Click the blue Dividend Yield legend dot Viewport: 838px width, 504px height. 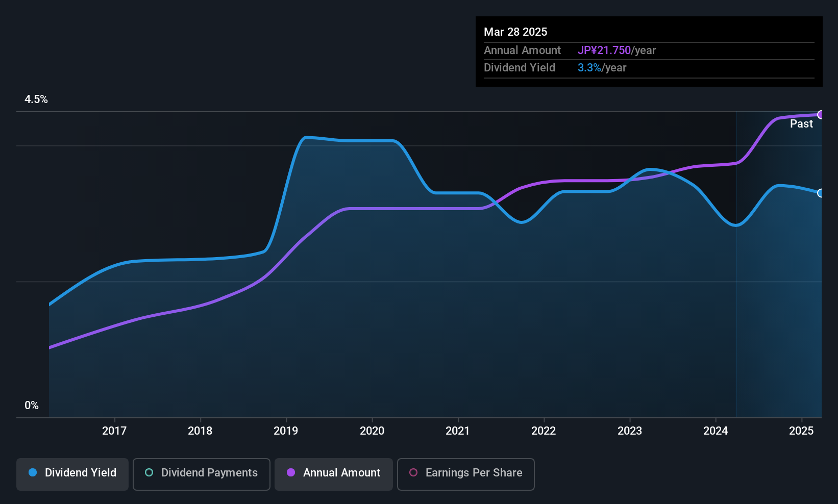tap(33, 472)
